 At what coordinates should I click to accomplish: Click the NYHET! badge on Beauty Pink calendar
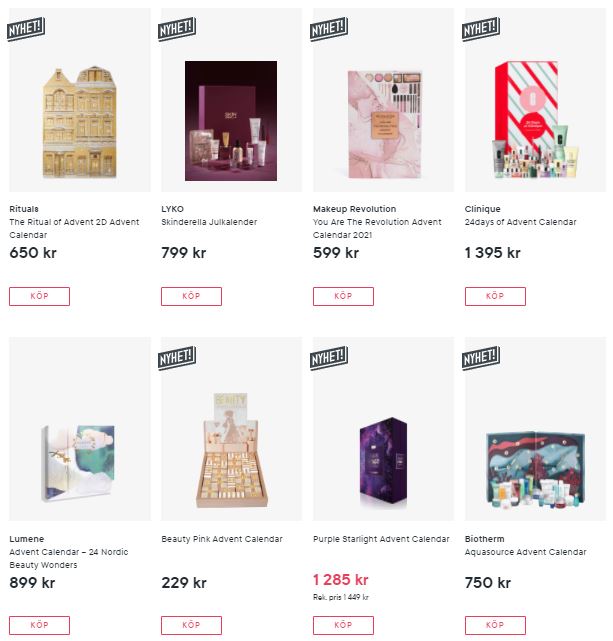(177, 358)
